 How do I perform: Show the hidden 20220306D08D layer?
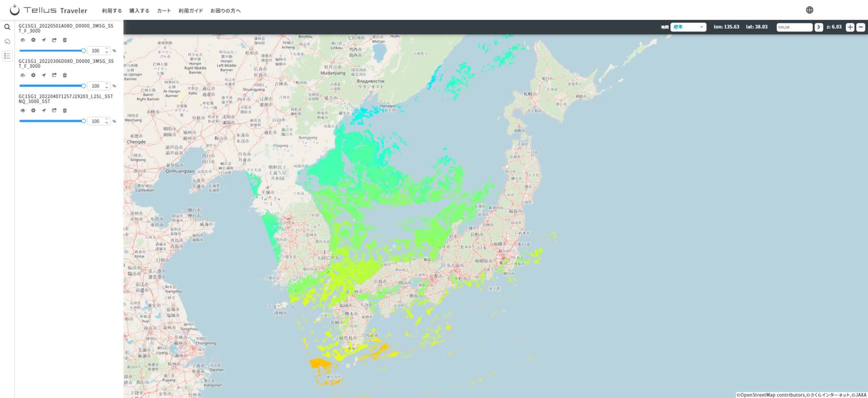(23, 75)
